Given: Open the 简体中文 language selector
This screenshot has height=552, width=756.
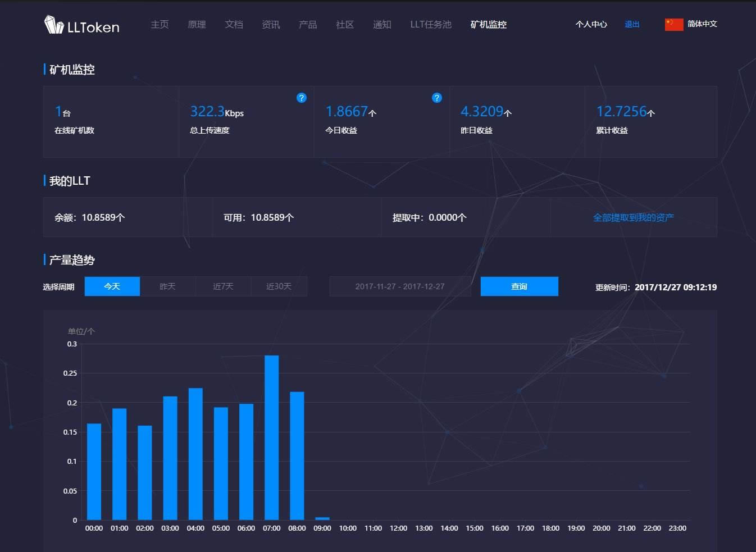Looking at the screenshot, I should [x=702, y=24].
